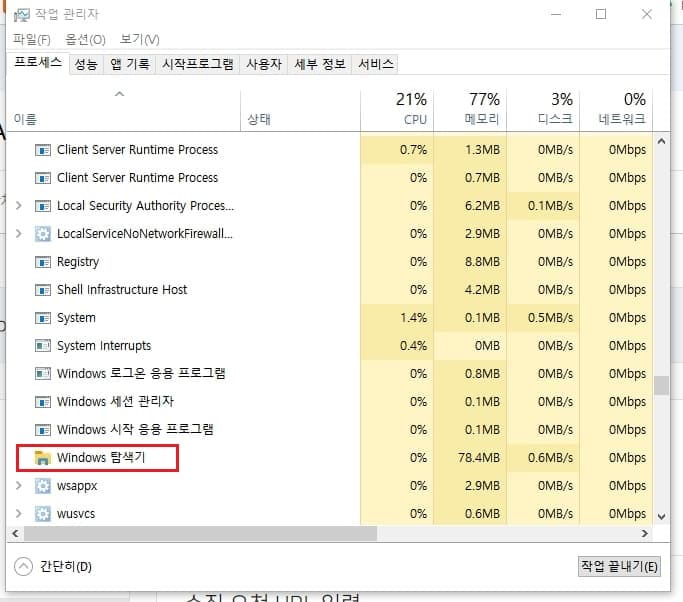Switch to the 프로세스 tab
This screenshot has height=602, width=683.
tap(38, 62)
